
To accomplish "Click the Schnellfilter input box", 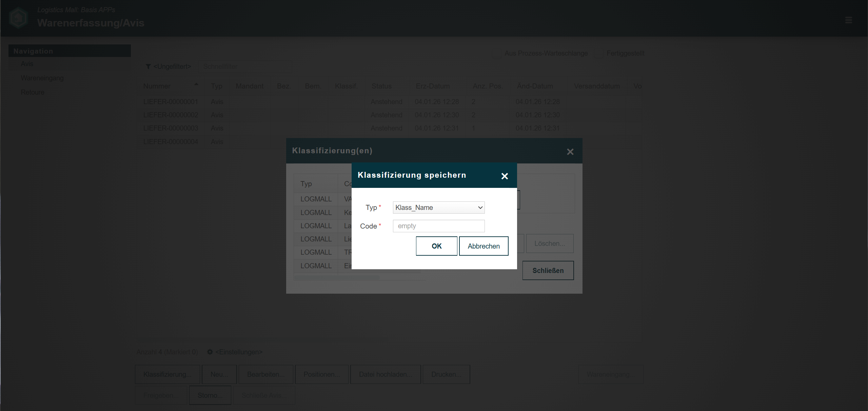I will (245, 66).
